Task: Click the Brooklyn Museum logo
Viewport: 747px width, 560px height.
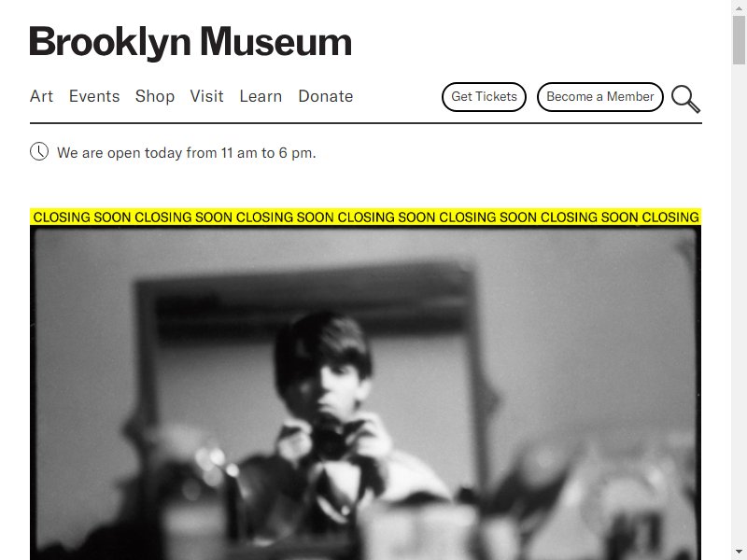Action: 190,42
